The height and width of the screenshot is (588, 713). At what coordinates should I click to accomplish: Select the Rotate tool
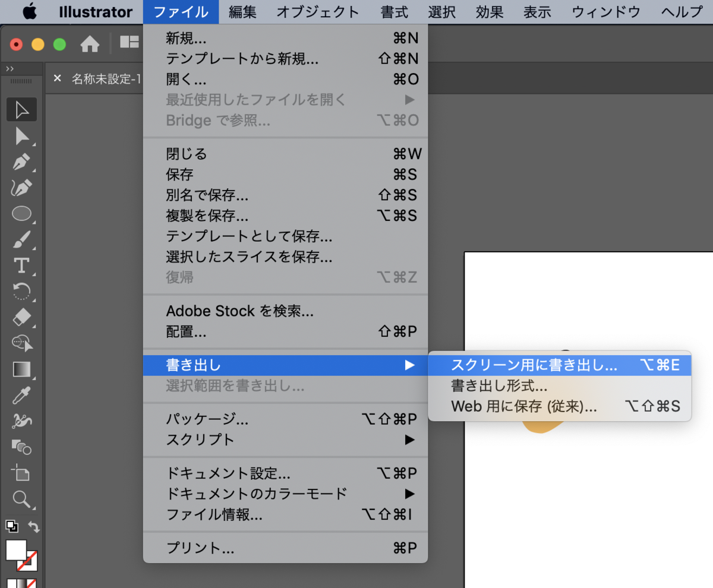pyautogui.click(x=21, y=291)
